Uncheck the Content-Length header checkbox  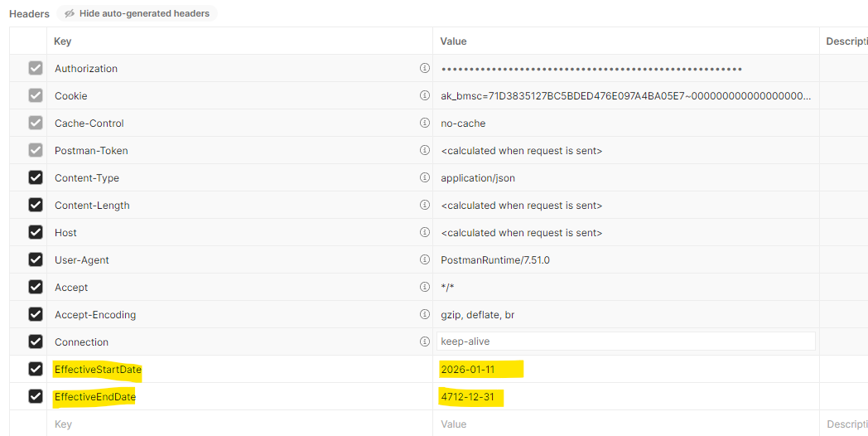pyautogui.click(x=36, y=205)
